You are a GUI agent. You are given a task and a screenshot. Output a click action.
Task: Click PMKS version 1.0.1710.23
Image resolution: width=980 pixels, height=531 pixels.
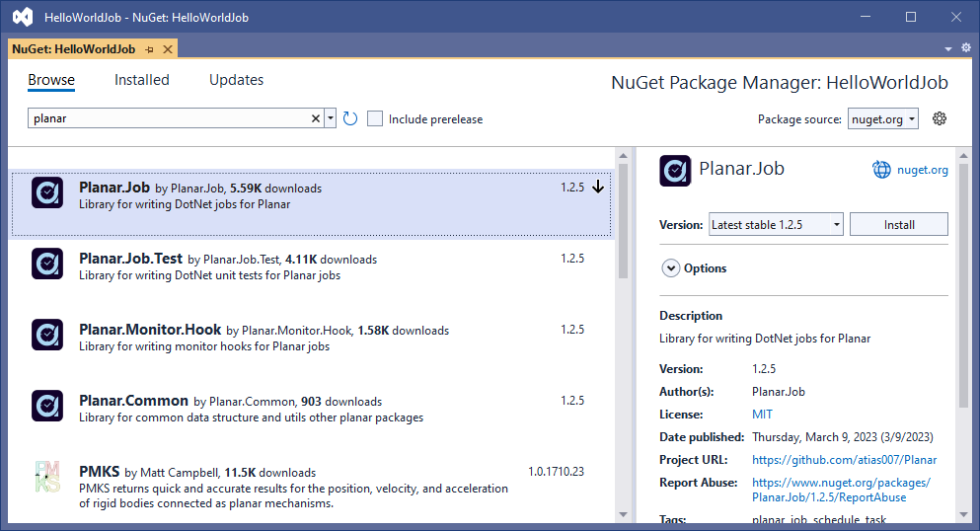pos(557,472)
